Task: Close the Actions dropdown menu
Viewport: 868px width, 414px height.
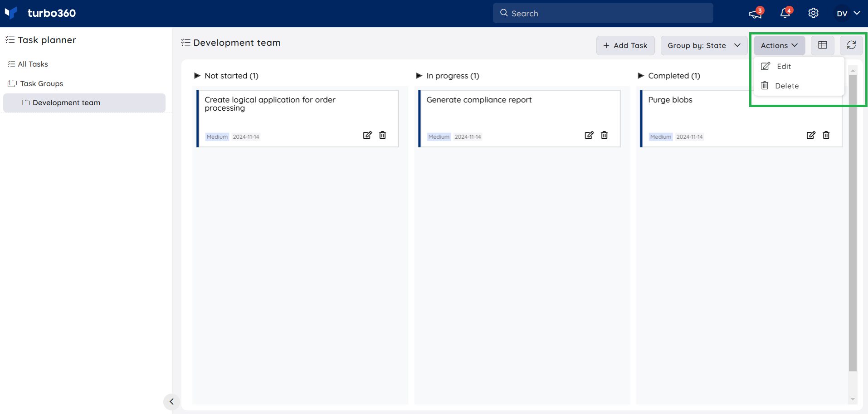Action: click(x=779, y=45)
